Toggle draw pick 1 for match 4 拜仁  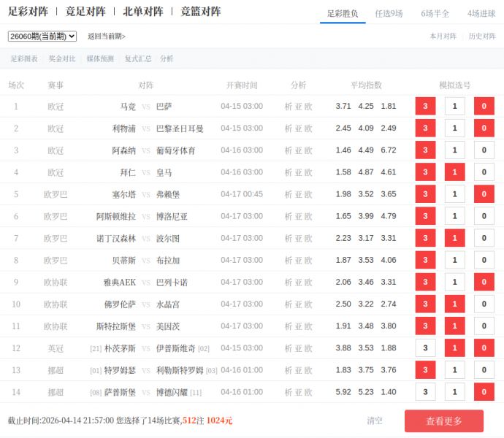point(454,172)
